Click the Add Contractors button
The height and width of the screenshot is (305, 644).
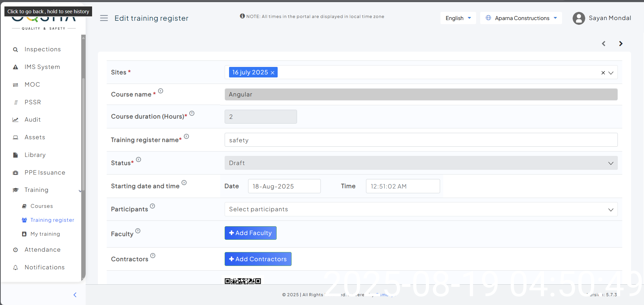pyautogui.click(x=258, y=259)
